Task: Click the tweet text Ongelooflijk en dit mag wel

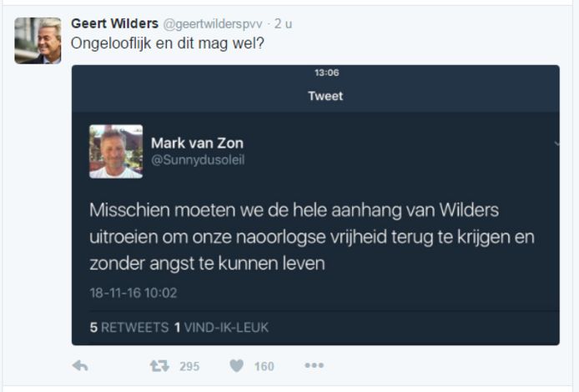Action: [168, 43]
